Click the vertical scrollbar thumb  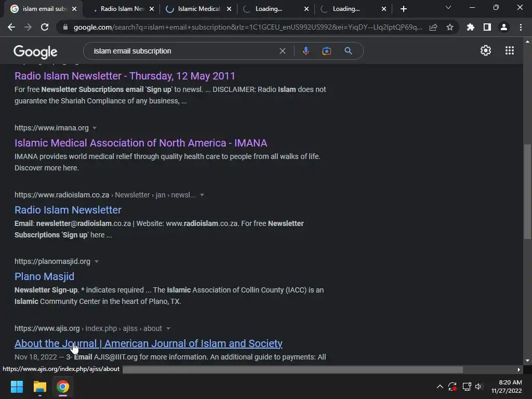(527, 192)
